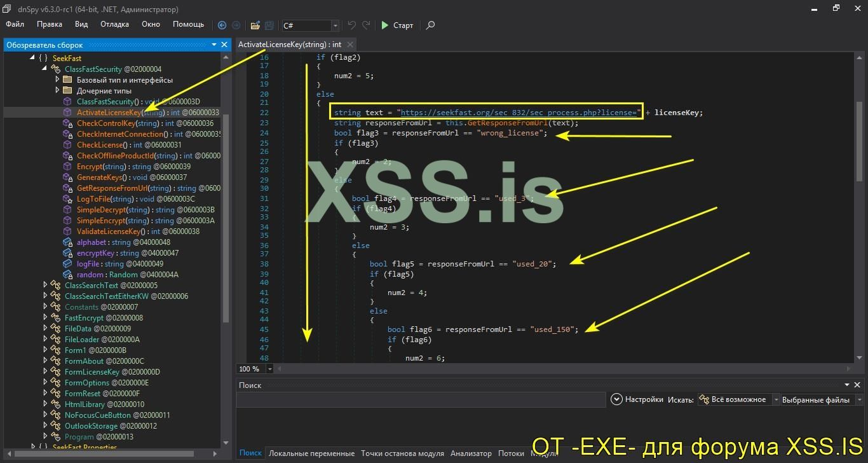Screen dimensions: 868x463
Task: Click the method icon beside GenerateKeys
Action: (x=67, y=177)
